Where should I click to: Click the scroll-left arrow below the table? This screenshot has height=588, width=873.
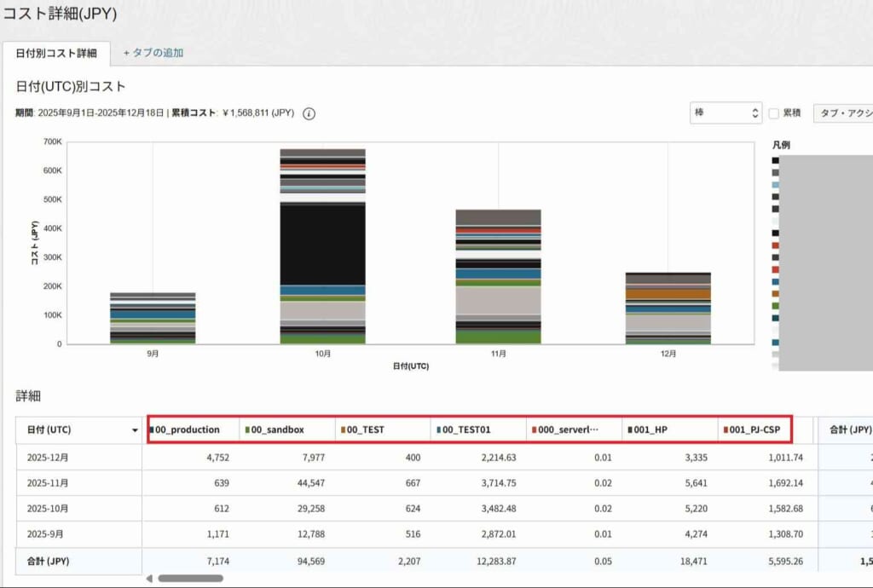pyautogui.click(x=150, y=578)
